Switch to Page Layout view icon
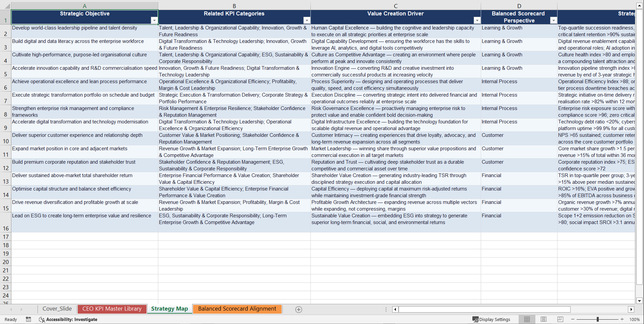644x324 pixels. click(x=544, y=319)
